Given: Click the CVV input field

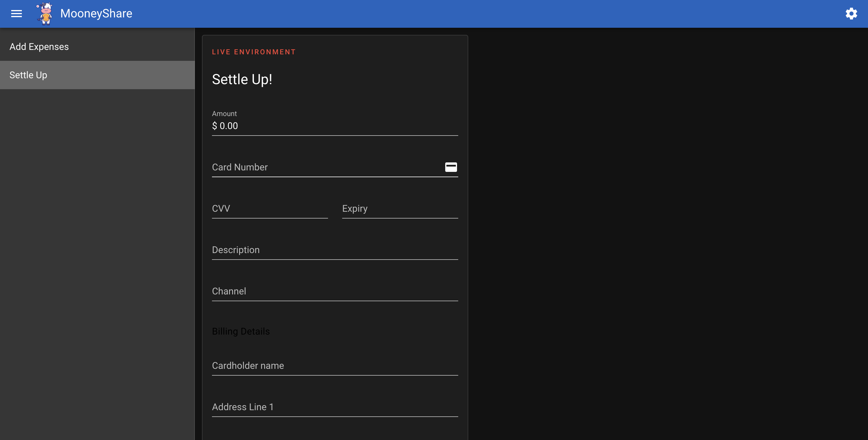Looking at the screenshot, I should [x=270, y=208].
